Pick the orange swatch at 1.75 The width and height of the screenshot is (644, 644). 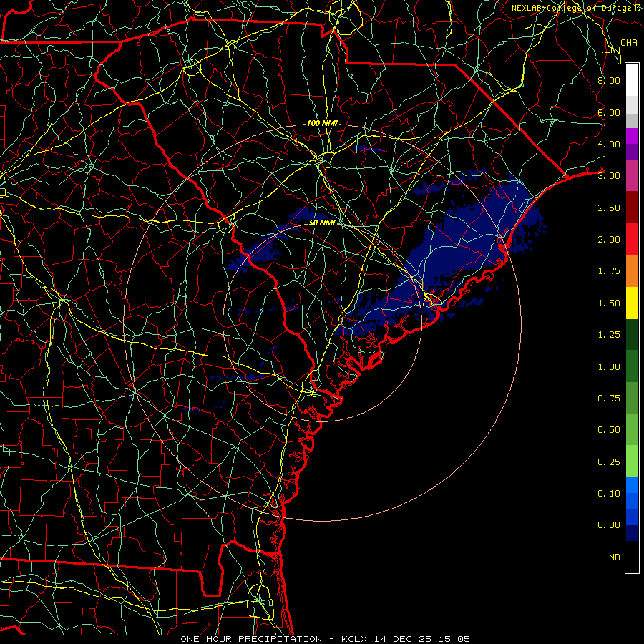click(x=632, y=271)
